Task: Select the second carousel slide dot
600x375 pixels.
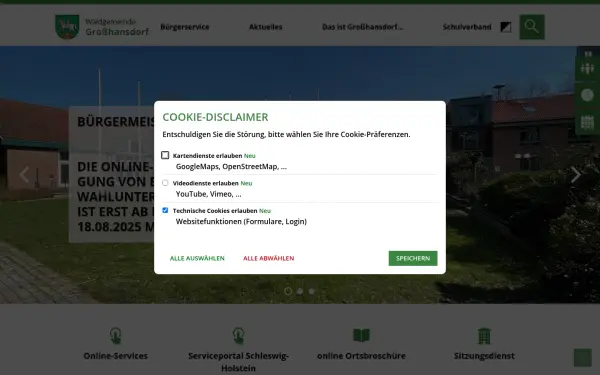Action: click(300, 291)
